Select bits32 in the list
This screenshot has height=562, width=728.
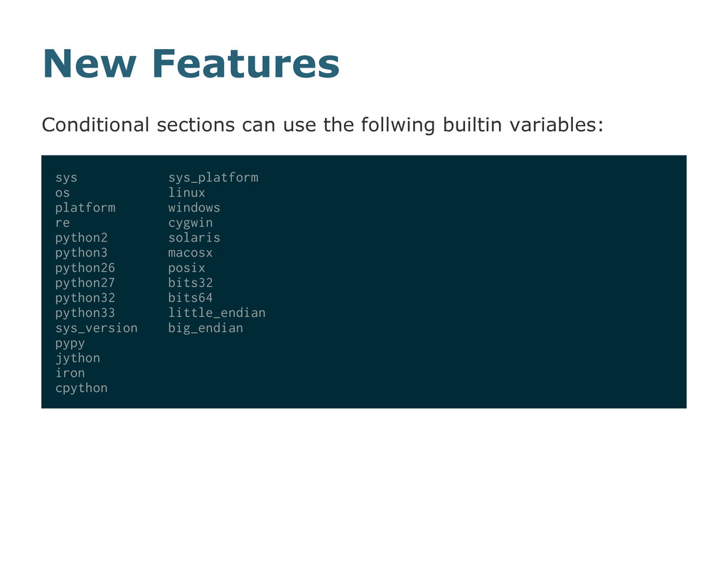tap(191, 283)
